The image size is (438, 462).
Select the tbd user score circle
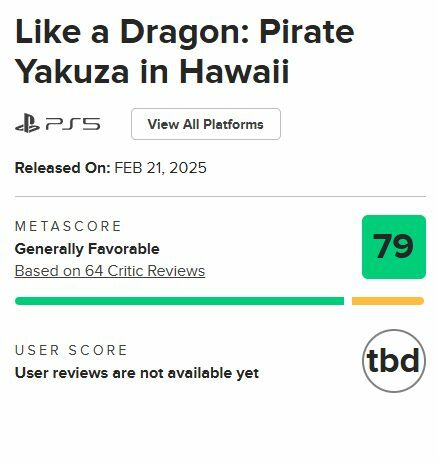click(394, 361)
